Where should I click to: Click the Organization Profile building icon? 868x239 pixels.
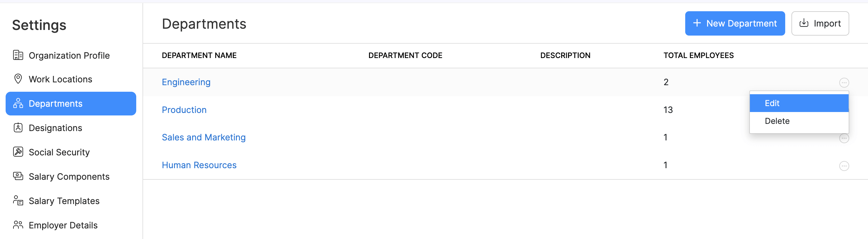click(x=18, y=55)
